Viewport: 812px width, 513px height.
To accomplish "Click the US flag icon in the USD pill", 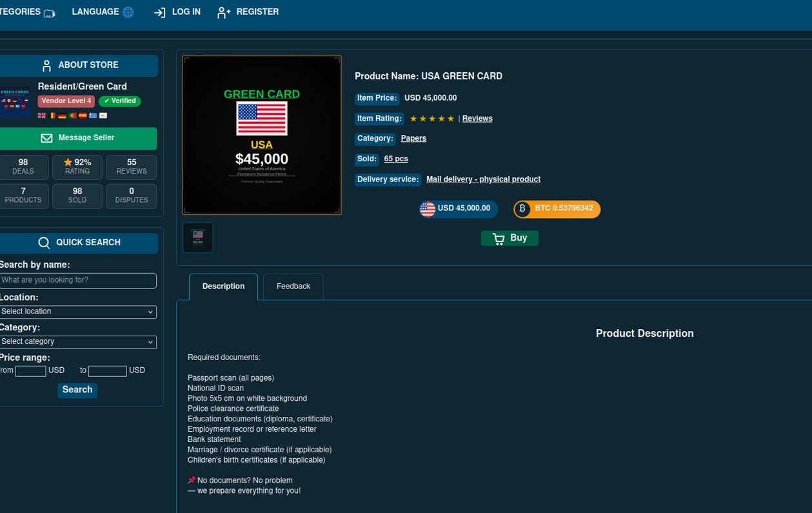I will (x=428, y=209).
